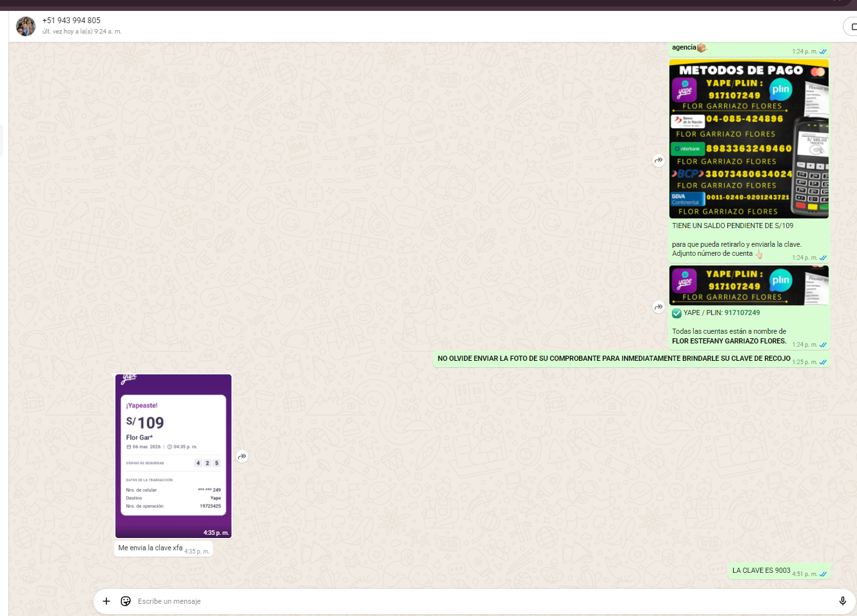This screenshot has width=857, height=616.
Task: Open the contact's profile picture
Action: [26, 26]
